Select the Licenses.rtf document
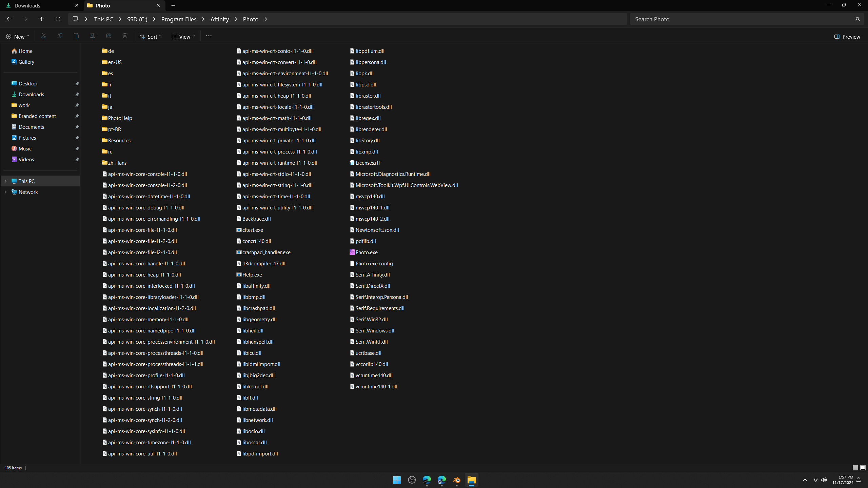The image size is (868, 488). (x=365, y=163)
